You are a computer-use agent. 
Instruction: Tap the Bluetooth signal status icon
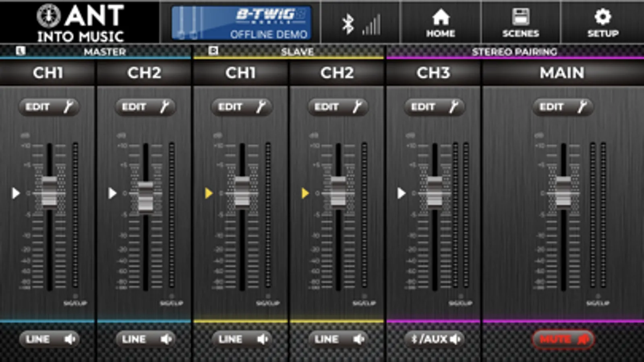point(361,24)
